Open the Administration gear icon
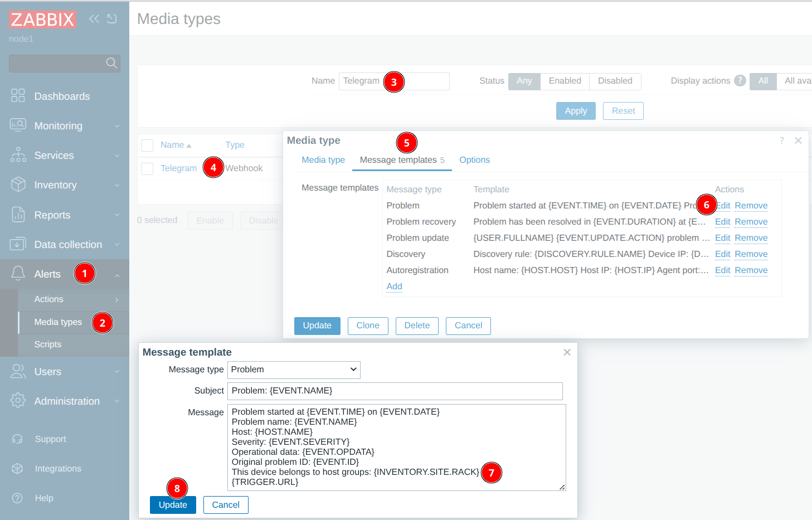Image resolution: width=812 pixels, height=520 pixels. tap(17, 401)
